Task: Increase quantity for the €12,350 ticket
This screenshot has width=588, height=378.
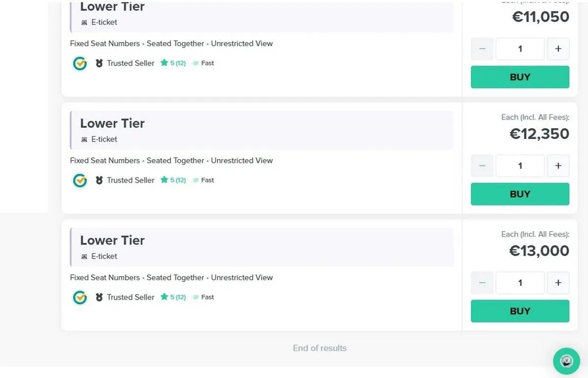Action: pos(558,166)
